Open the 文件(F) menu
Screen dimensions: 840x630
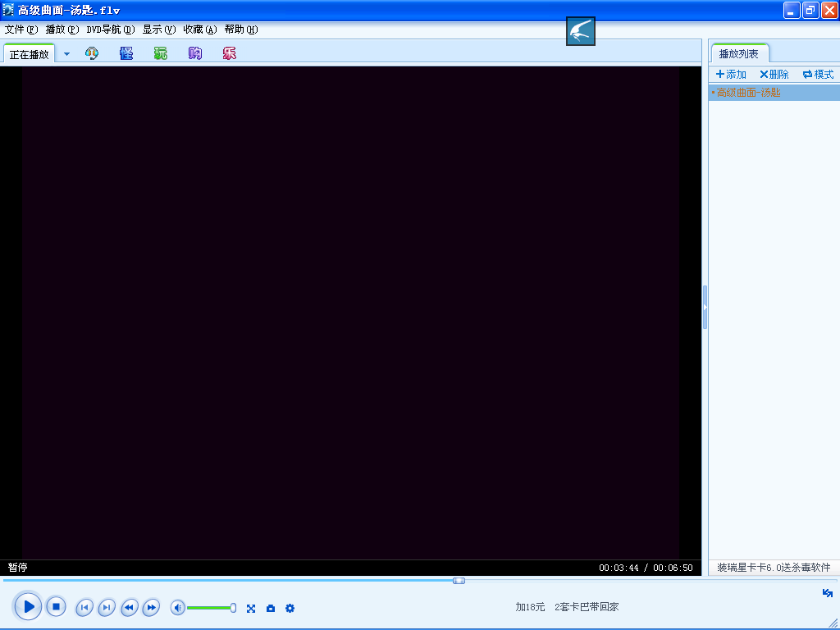(21, 30)
